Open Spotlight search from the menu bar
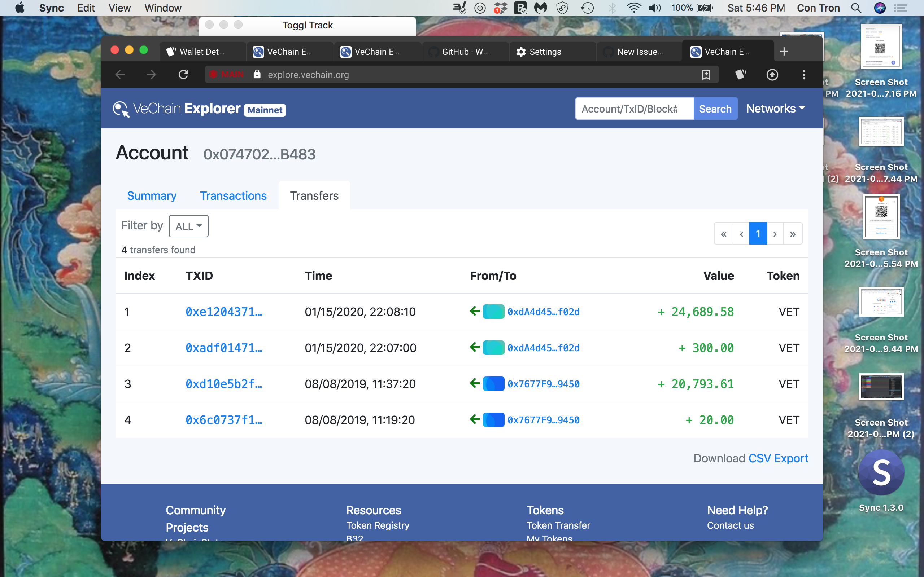The image size is (924, 577). click(857, 8)
